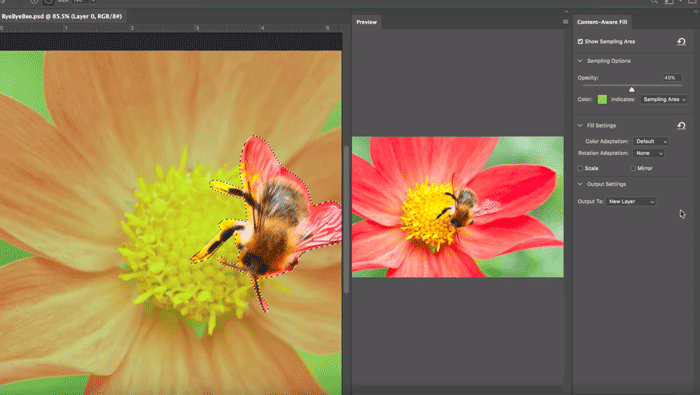Image resolution: width=700 pixels, height=395 pixels.
Task: Click the flower preview image thumbnail
Action: tap(458, 207)
